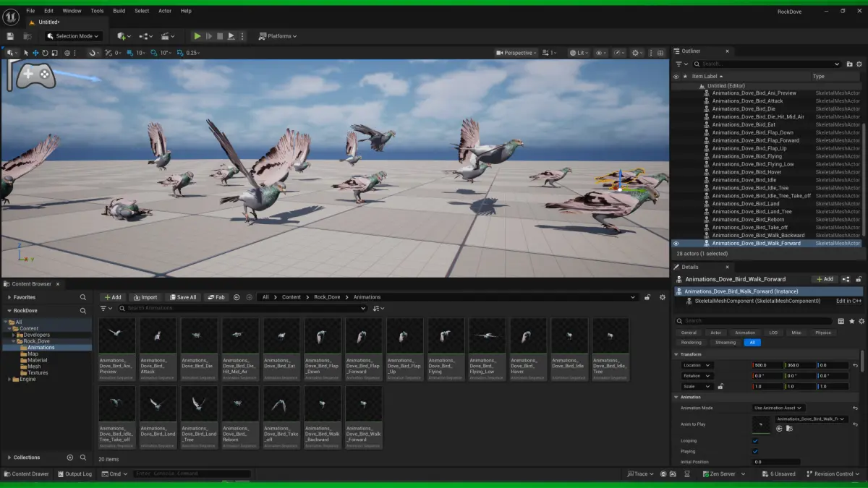
Task: Open the Blueprints toolbar menu
Action: tap(145, 36)
